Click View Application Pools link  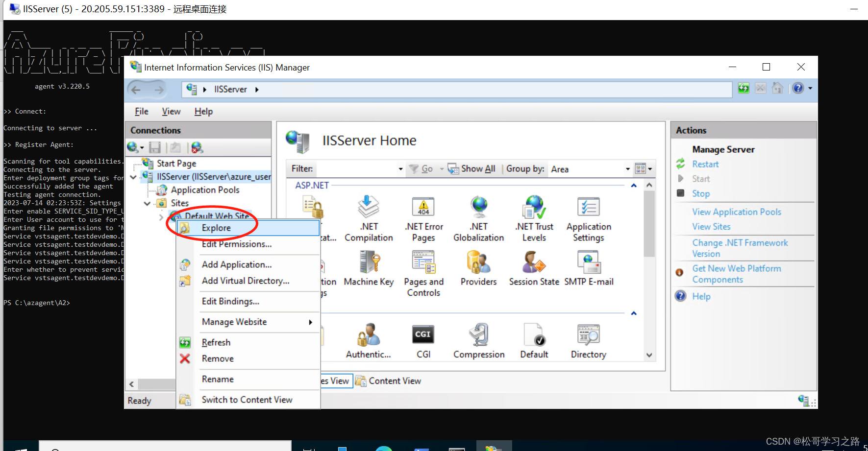(x=737, y=212)
